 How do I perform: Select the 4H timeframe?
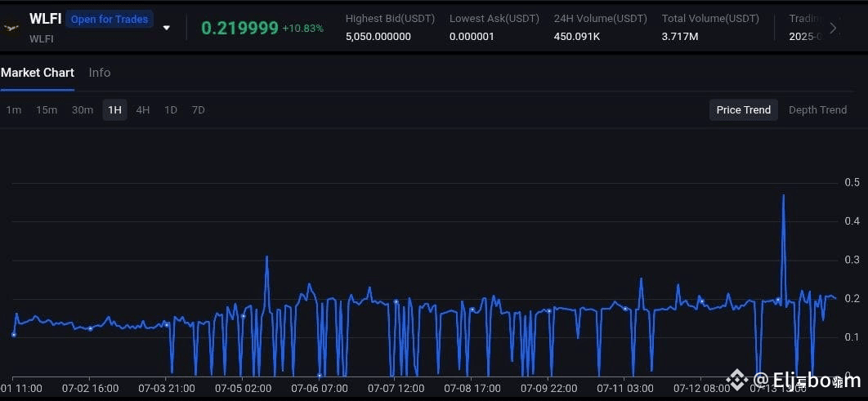143,110
